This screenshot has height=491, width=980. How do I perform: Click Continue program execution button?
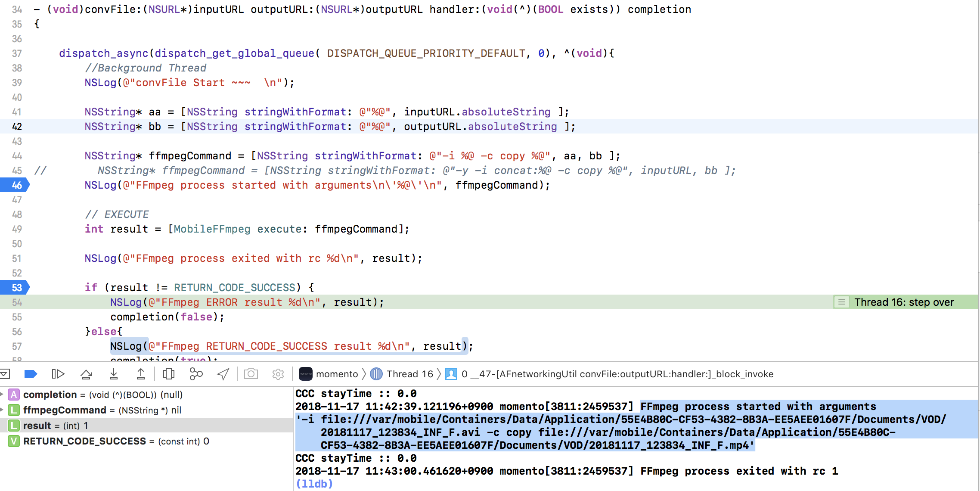[58, 374]
